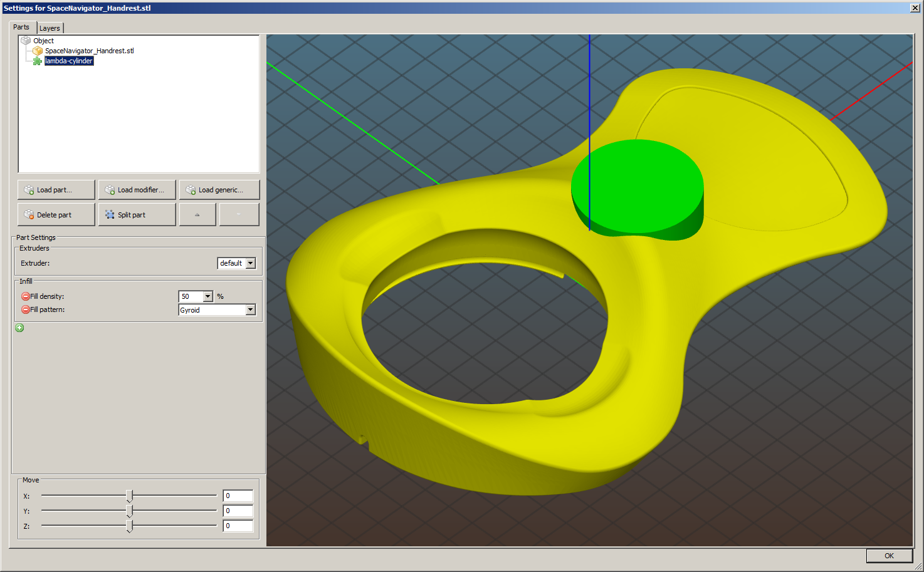Click the Load part... button
Screen dimensions: 924x572
point(56,190)
